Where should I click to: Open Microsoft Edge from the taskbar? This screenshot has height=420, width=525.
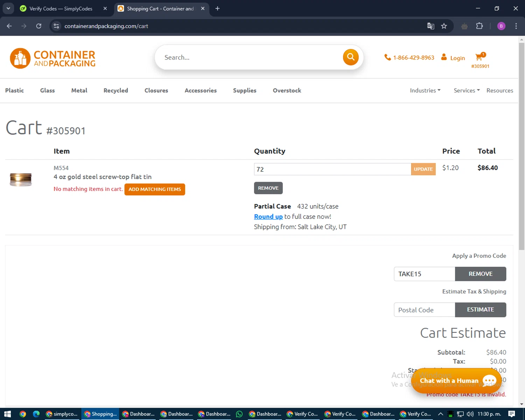pyautogui.click(x=36, y=414)
